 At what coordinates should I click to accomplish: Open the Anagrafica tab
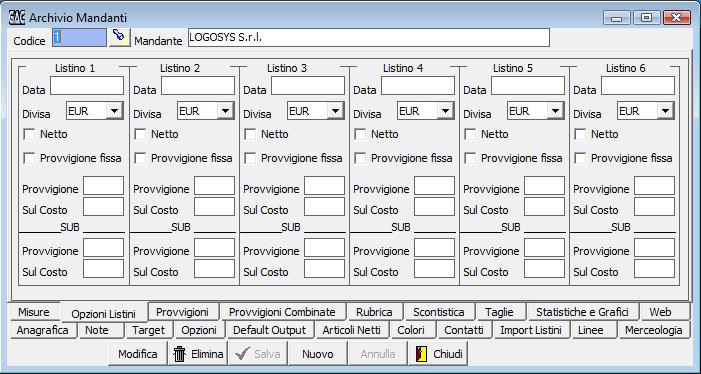(x=42, y=330)
